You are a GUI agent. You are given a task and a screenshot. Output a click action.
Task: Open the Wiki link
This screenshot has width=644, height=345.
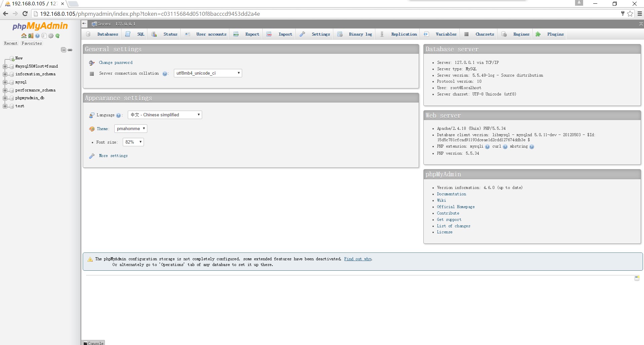coord(442,200)
